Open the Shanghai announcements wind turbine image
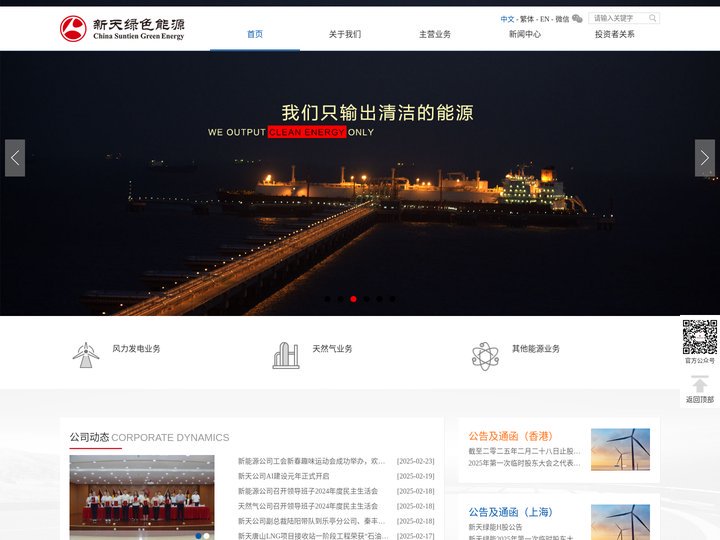 (620, 523)
